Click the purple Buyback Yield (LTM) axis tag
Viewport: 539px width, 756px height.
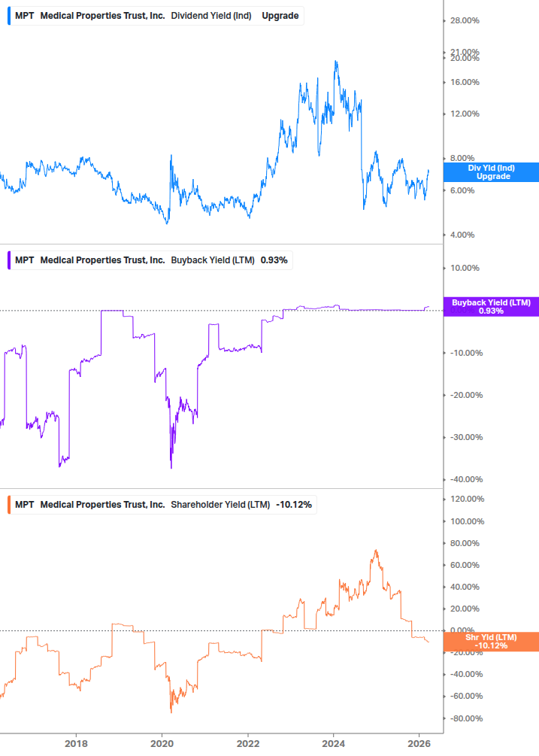(x=491, y=307)
